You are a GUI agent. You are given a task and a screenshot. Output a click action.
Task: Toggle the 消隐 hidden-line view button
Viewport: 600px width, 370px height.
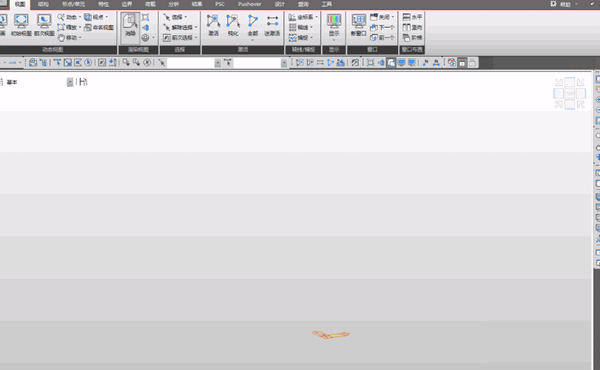[x=130, y=25]
